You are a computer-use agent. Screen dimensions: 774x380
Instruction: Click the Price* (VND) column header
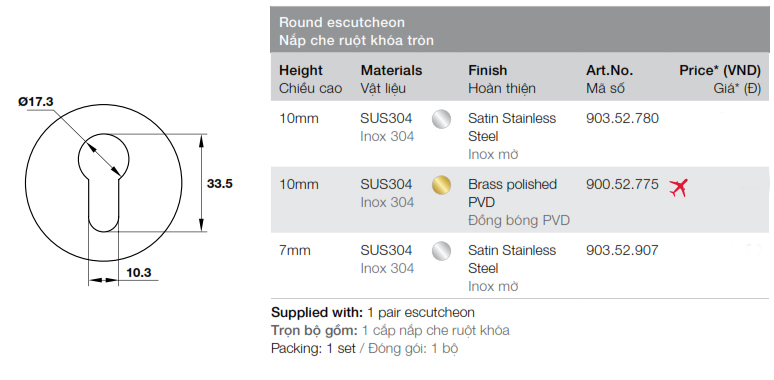(x=720, y=71)
